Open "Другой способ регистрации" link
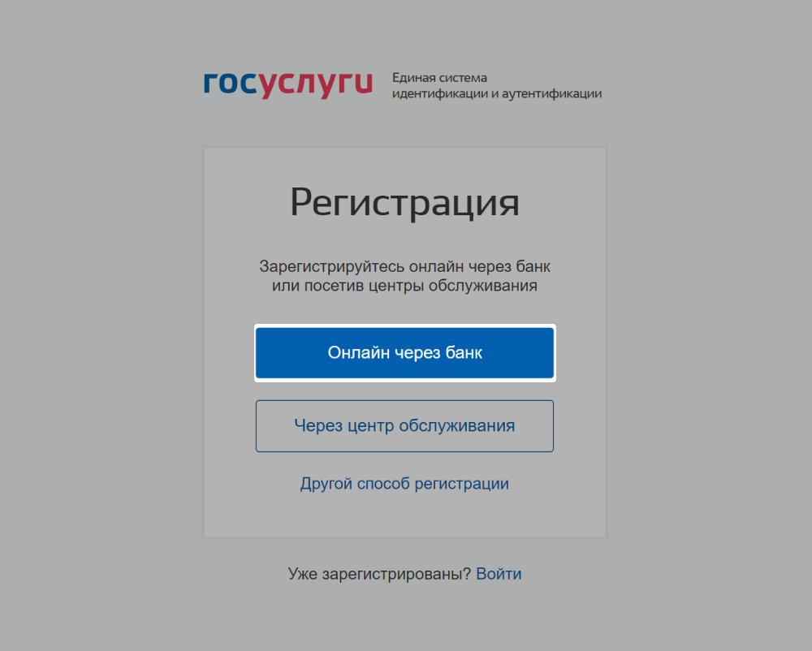The height and width of the screenshot is (651, 812). coord(404,484)
